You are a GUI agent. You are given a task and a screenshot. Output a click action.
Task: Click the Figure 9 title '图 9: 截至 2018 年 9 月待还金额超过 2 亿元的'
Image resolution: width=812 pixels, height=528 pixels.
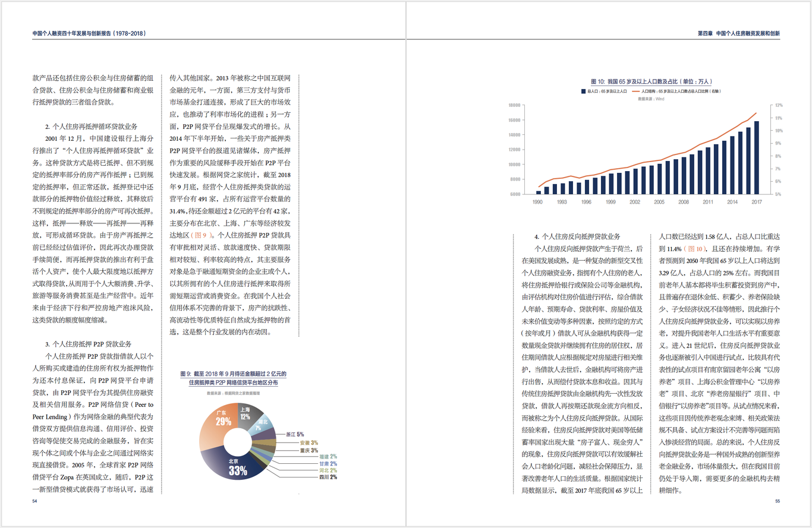point(233,374)
